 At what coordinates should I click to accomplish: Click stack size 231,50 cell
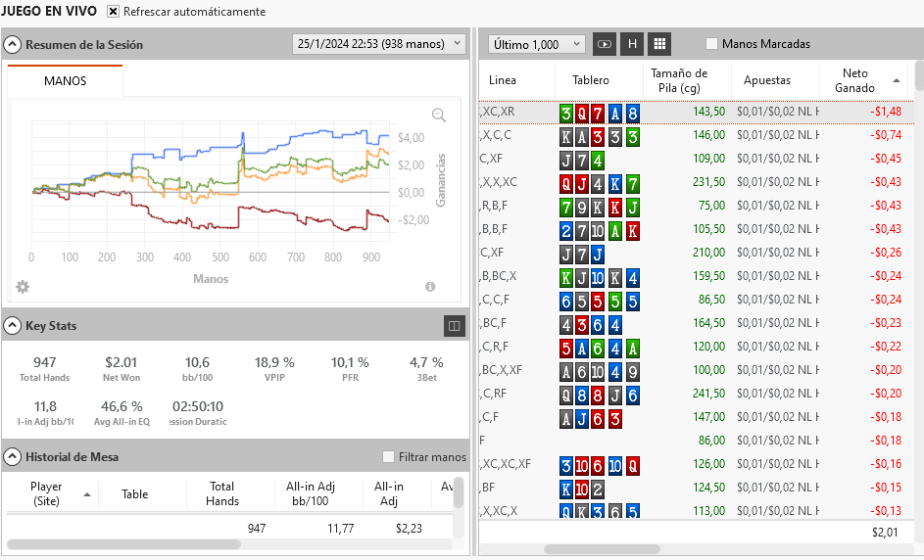(708, 182)
